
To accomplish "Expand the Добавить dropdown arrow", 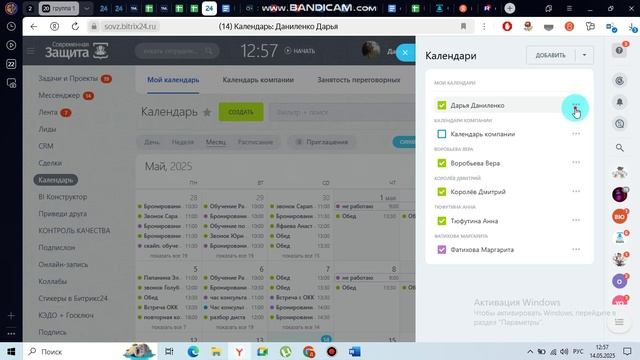I will click(584, 55).
